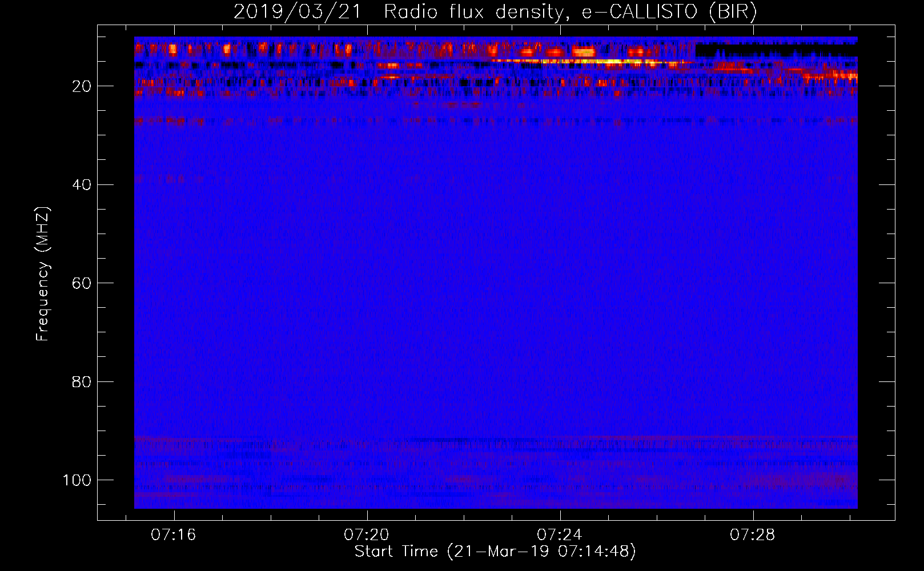Click the 07:16 time tick label

tap(173, 535)
